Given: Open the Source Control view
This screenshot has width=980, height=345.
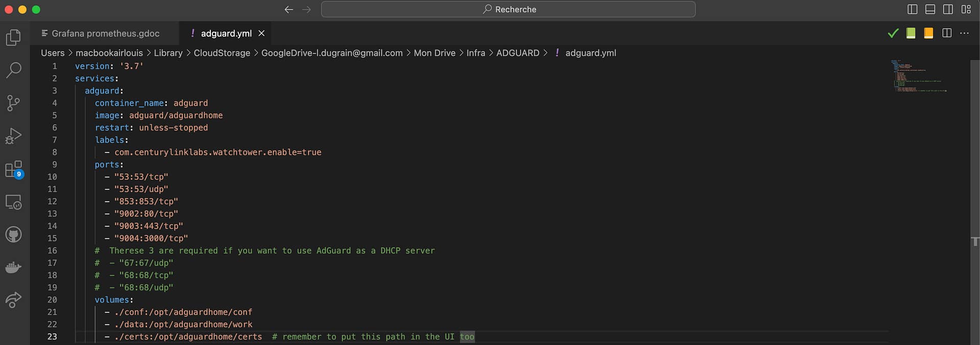Looking at the screenshot, I should coord(14,103).
